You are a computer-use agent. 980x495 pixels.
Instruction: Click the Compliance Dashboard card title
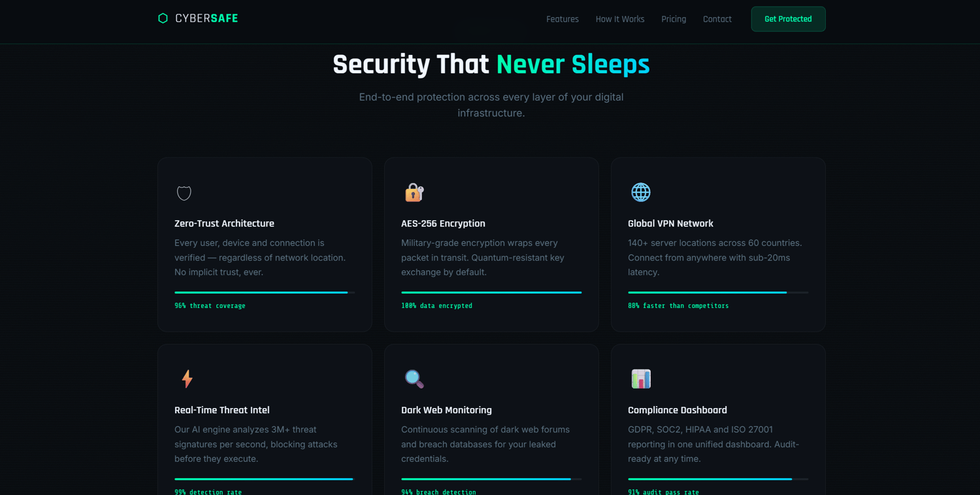pyautogui.click(x=678, y=410)
